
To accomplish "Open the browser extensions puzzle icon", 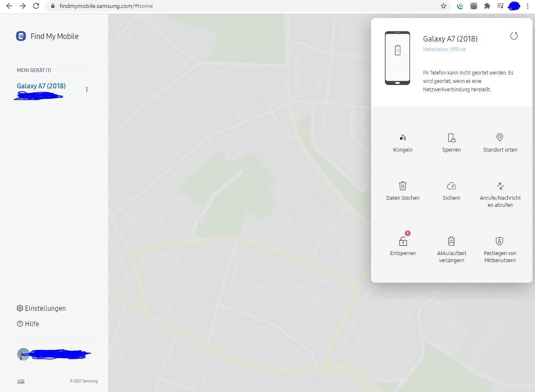I will pos(487,6).
